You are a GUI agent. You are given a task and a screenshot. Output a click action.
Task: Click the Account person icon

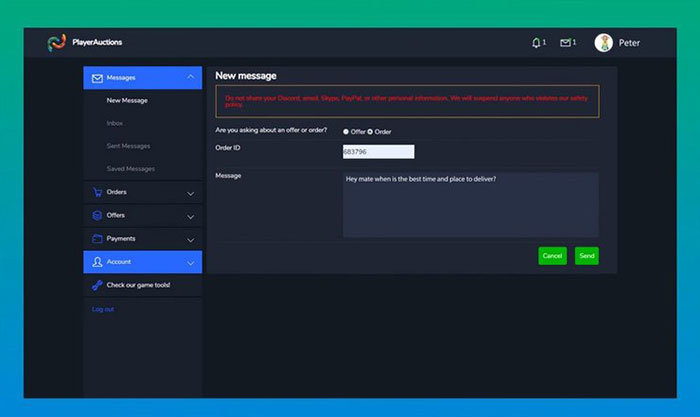click(97, 262)
